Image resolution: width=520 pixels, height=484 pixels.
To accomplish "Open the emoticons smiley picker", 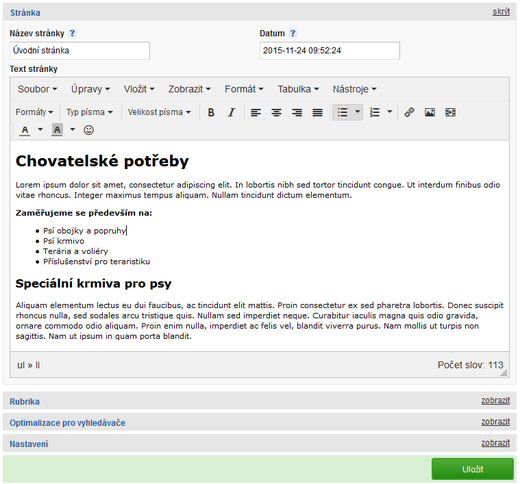I will [88, 130].
